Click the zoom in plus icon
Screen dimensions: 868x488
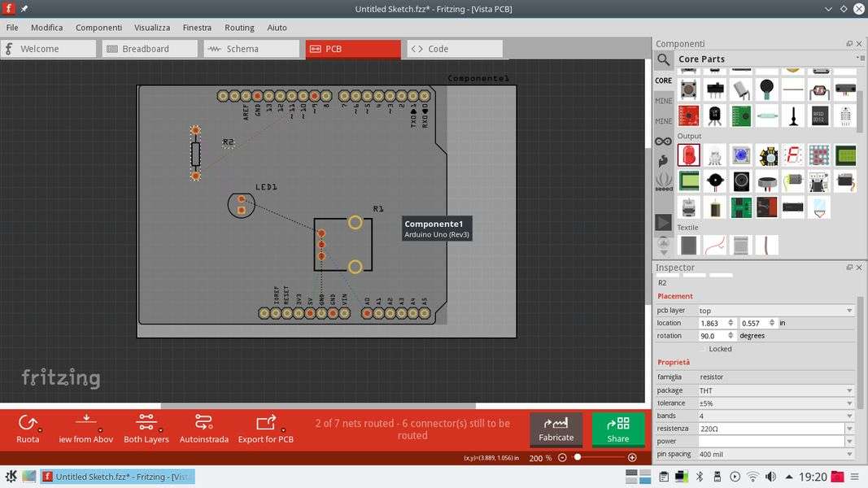pos(632,458)
